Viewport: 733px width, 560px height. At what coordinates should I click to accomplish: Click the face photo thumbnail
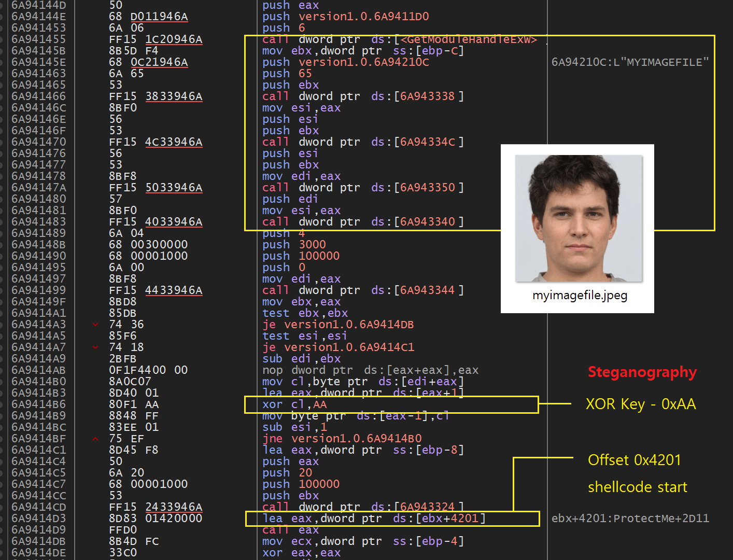pyautogui.click(x=578, y=218)
